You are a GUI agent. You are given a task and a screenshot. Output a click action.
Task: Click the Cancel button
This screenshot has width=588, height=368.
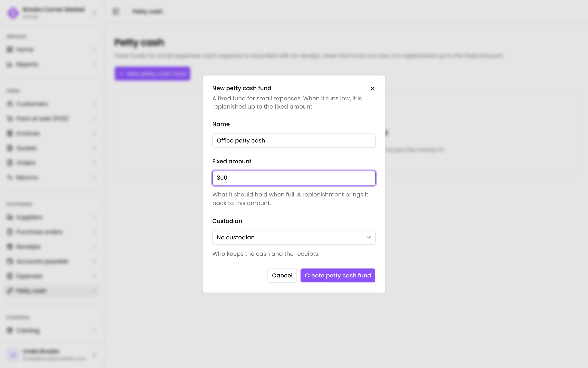point(282,276)
